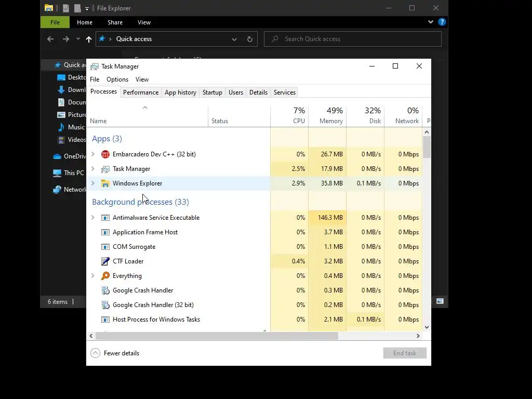Switch to the Startup tab
This screenshot has width=532, height=399.
tap(212, 92)
